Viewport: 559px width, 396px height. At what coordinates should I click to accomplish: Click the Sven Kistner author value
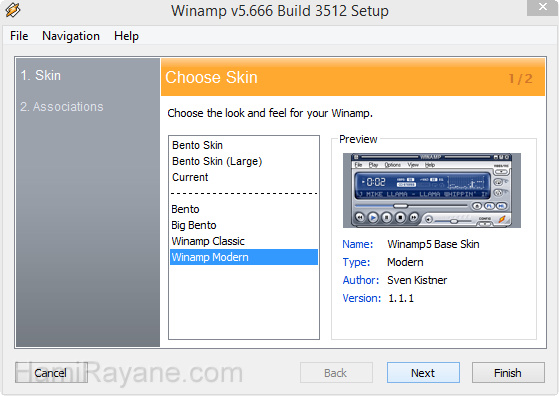coord(417,280)
